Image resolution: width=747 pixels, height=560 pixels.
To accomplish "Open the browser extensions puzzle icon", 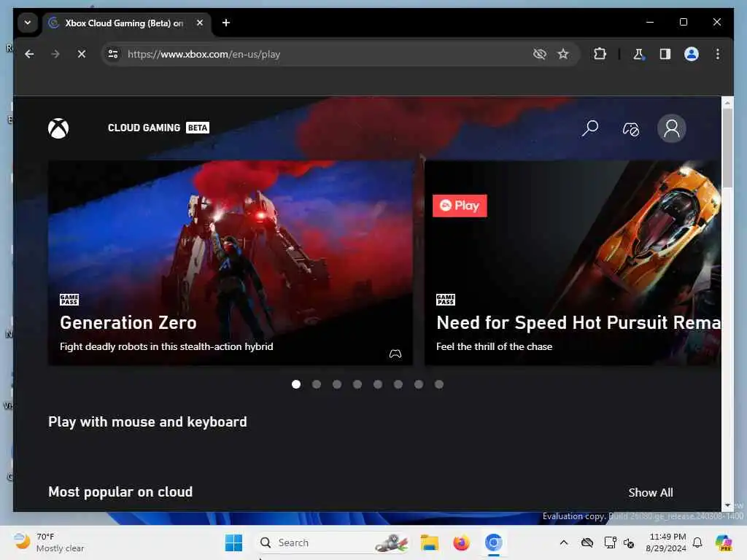I will coord(600,54).
